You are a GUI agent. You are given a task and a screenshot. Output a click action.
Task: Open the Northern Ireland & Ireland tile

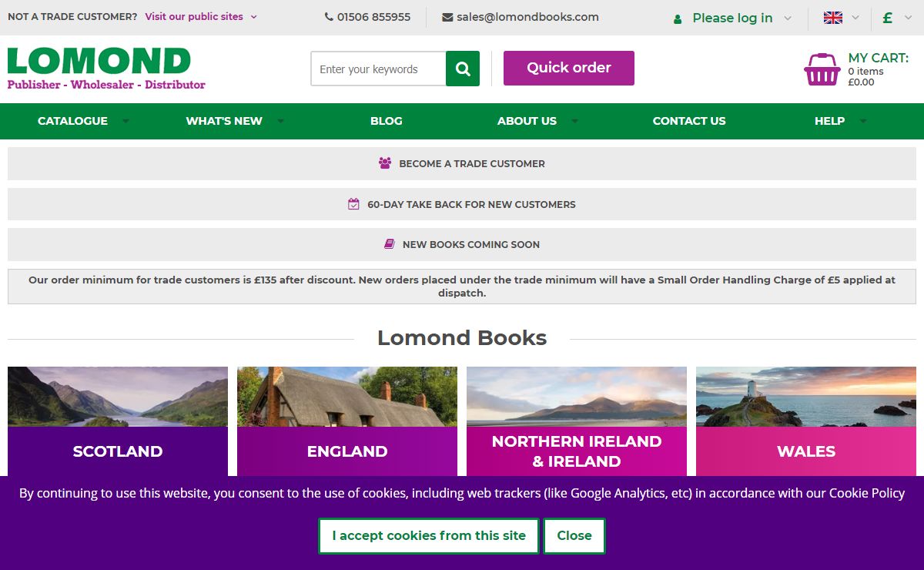(x=577, y=421)
